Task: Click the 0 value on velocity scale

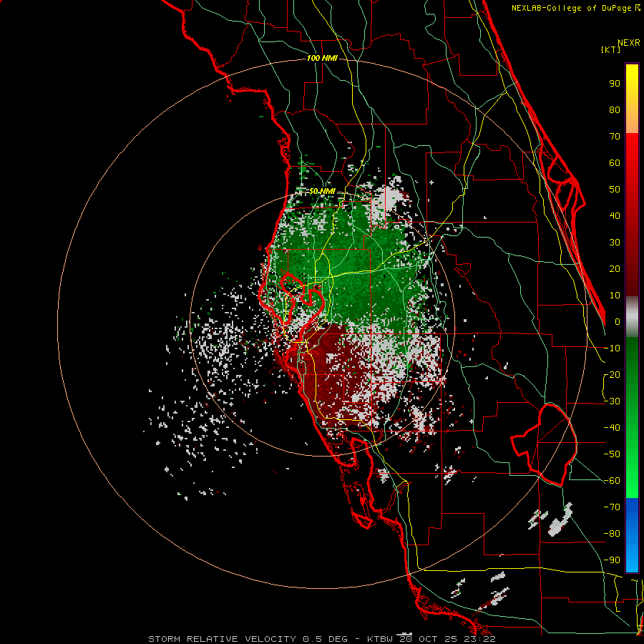Action: click(618, 321)
